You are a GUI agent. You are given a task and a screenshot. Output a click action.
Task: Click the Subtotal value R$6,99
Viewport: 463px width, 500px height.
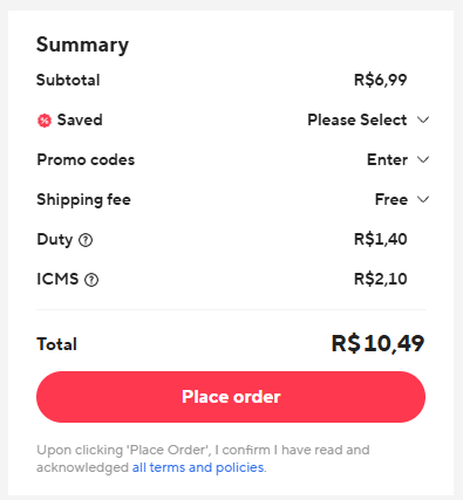[380, 80]
